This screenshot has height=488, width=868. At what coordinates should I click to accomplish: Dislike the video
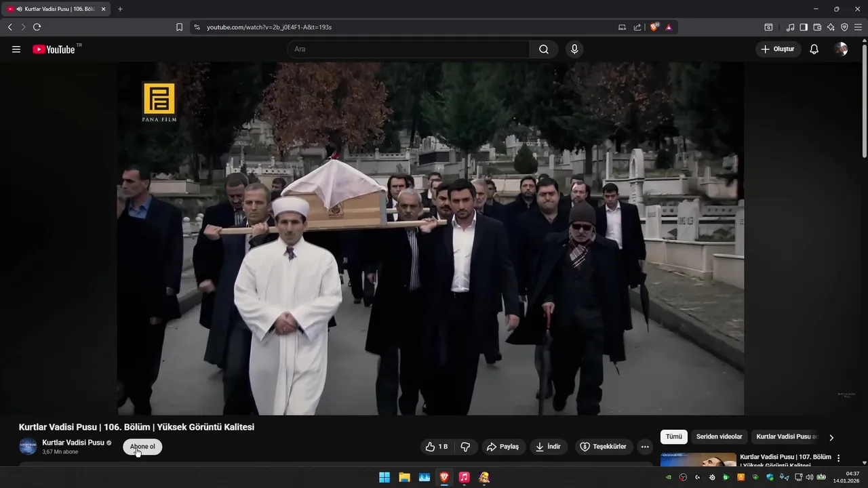coord(465,447)
